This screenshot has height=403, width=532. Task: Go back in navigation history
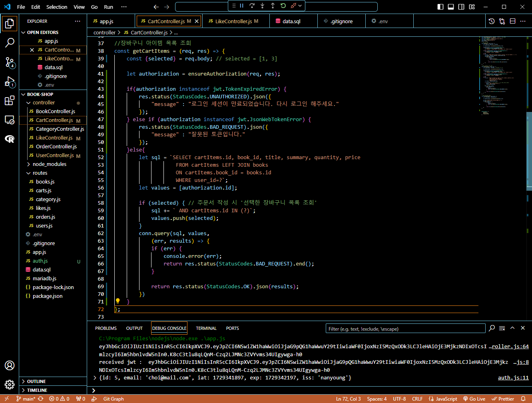coord(156,7)
